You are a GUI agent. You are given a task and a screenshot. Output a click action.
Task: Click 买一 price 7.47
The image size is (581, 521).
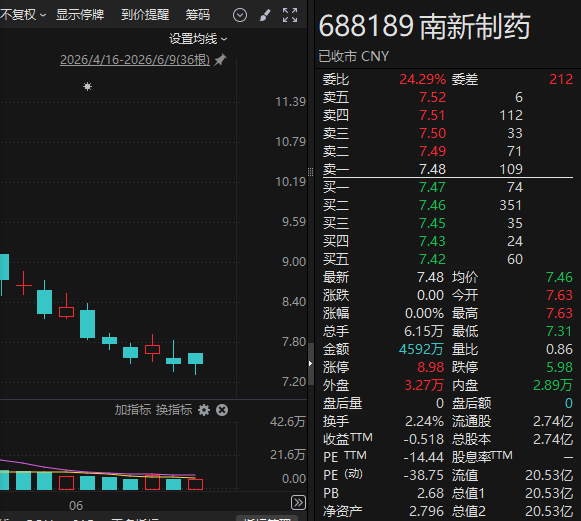point(432,188)
